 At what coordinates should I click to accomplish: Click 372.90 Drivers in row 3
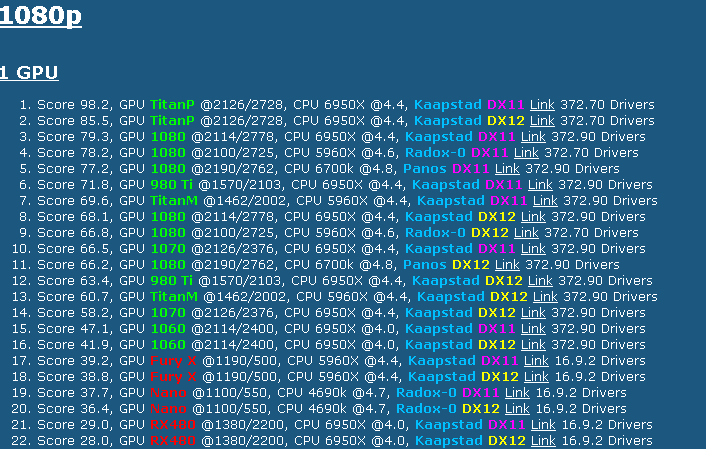[598, 137]
